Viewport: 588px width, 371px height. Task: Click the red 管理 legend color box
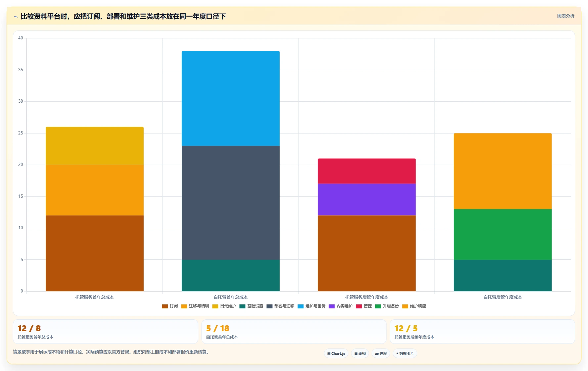click(x=359, y=306)
